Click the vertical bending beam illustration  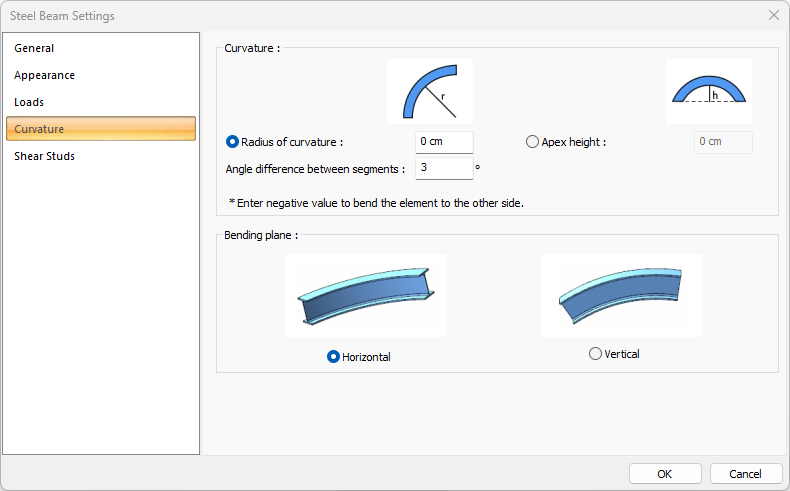click(x=621, y=295)
